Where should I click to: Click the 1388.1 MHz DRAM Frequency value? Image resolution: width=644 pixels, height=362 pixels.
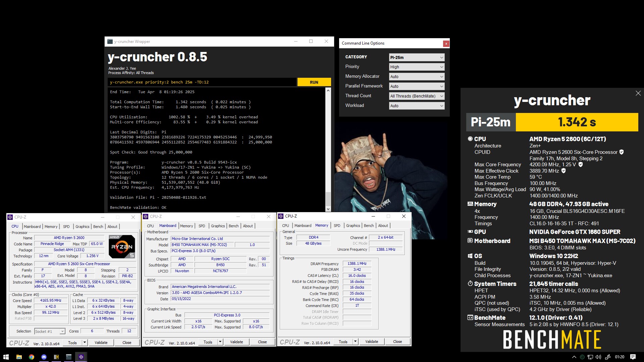(x=357, y=264)
